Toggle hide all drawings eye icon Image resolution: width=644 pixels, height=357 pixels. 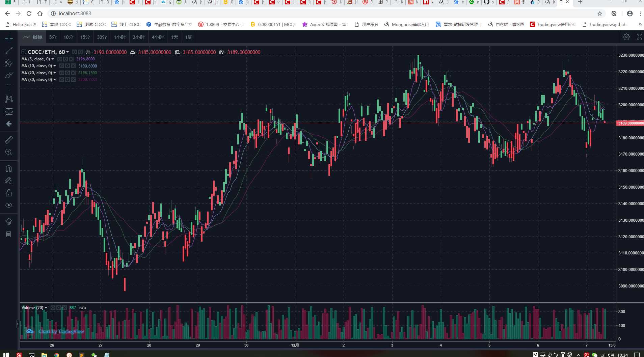click(x=9, y=205)
